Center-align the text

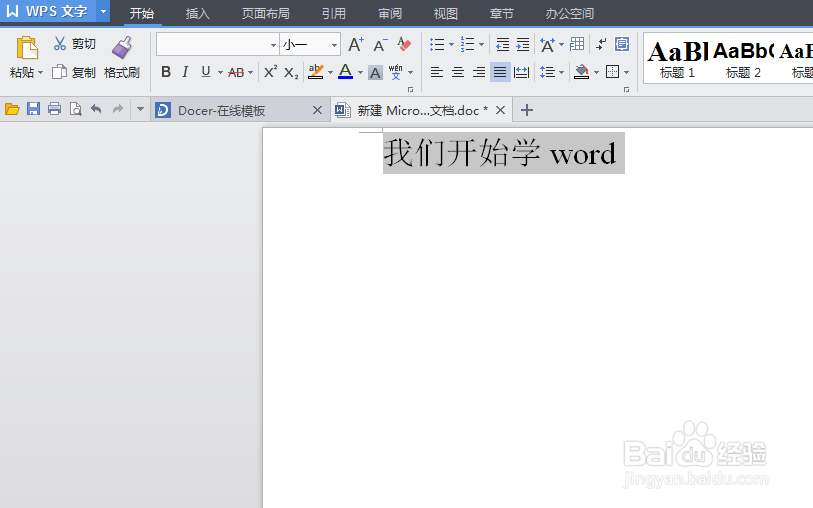458,72
